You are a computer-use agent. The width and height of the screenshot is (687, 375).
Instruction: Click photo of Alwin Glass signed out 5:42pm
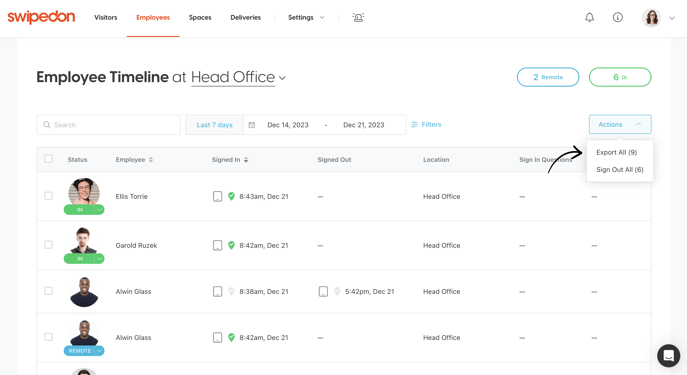(84, 291)
